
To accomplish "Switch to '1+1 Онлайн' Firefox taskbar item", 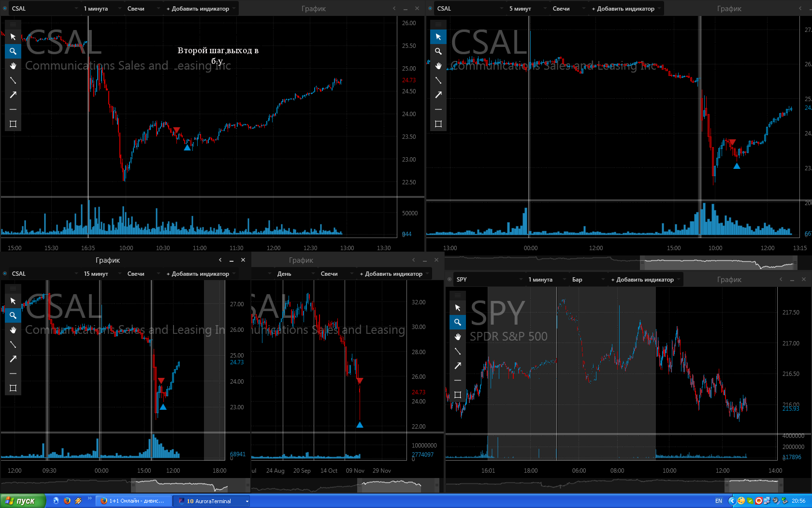I will [134, 501].
